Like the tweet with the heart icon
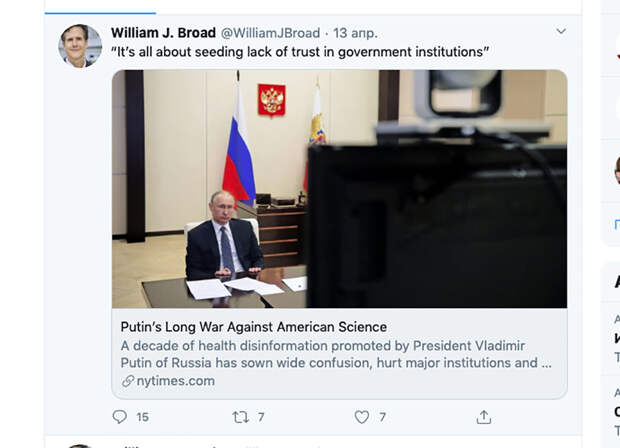Viewport: 620px width, 448px height. pyautogui.click(x=361, y=417)
